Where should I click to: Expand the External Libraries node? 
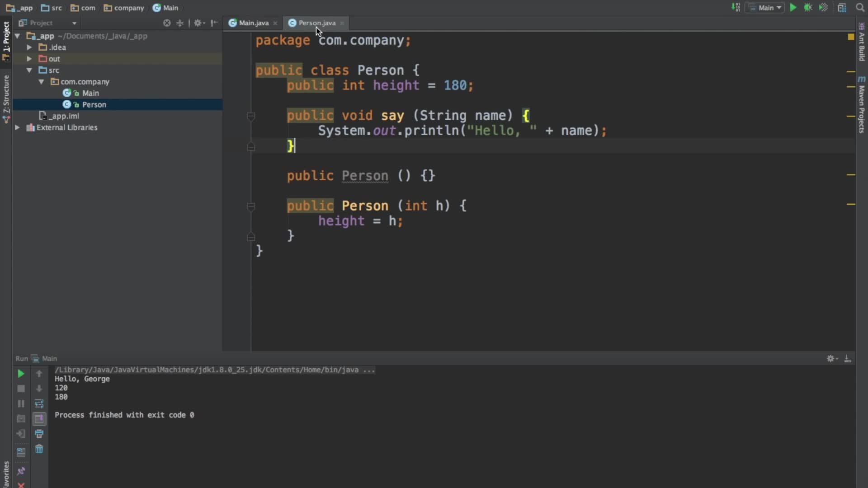tap(17, 127)
